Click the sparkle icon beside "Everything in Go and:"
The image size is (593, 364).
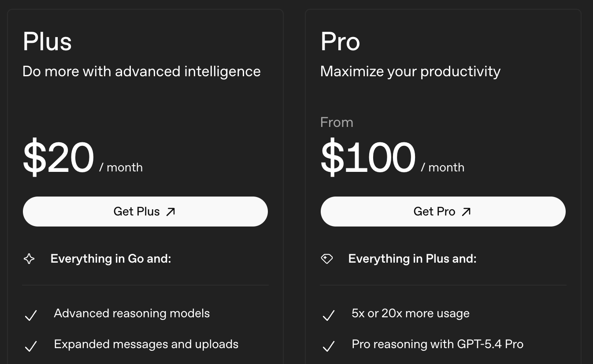[x=29, y=259]
